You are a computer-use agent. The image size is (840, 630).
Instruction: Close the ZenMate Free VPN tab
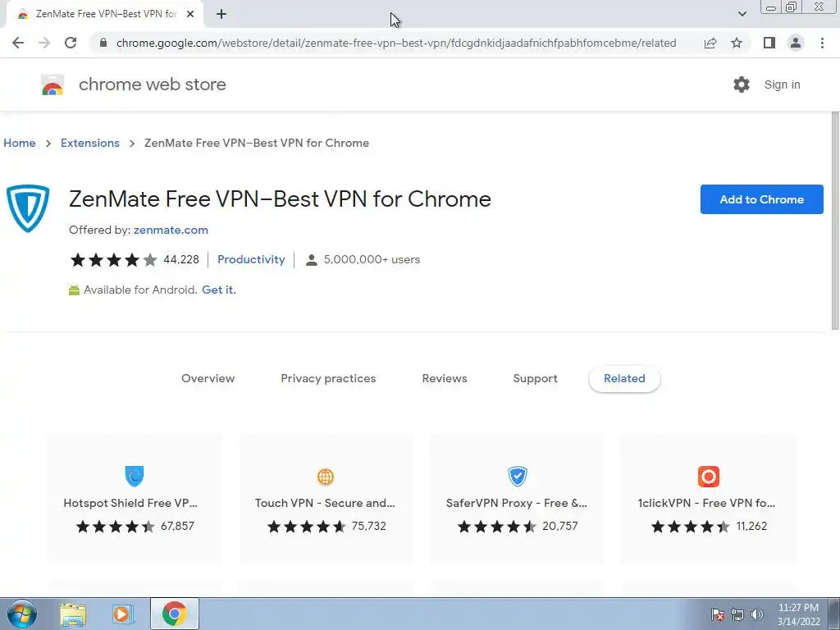click(x=190, y=15)
